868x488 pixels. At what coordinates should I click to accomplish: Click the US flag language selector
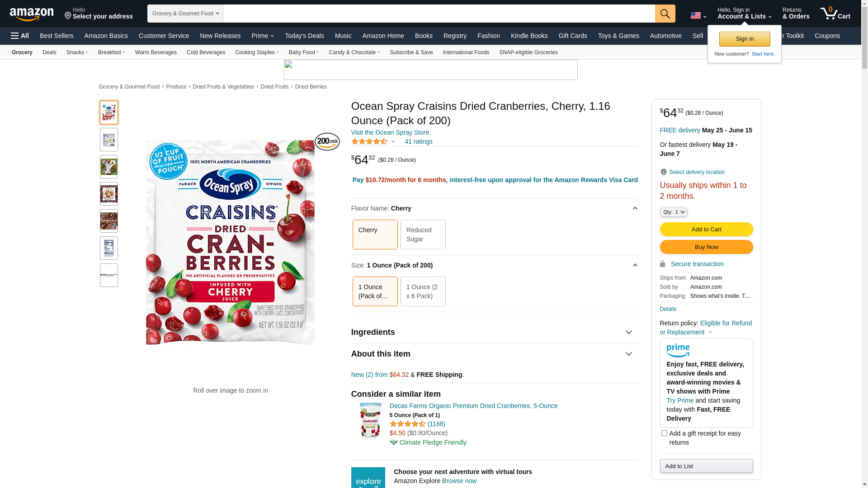(698, 15)
